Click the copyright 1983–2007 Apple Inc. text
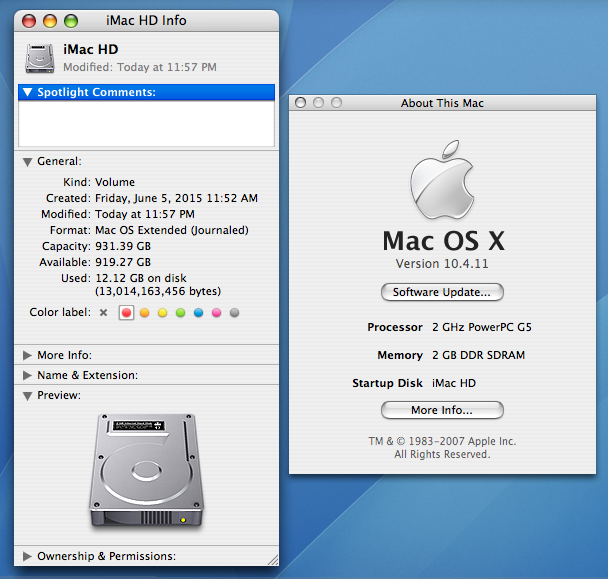This screenshot has height=579, width=608. pos(442,441)
